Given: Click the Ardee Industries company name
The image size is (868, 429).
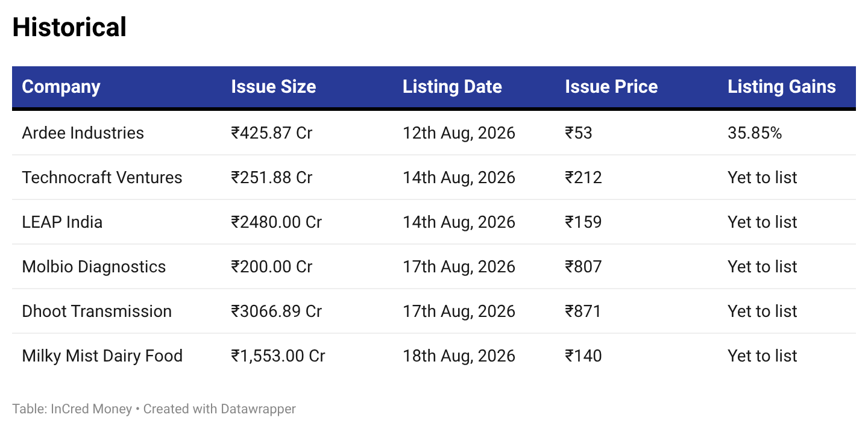Looking at the screenshot, I should point(83,133).
